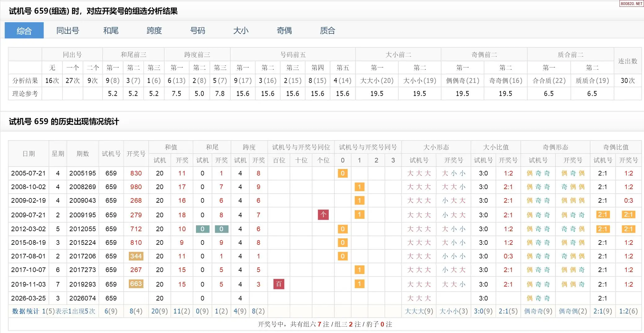Click the active 综合 tab

(24, 31)
